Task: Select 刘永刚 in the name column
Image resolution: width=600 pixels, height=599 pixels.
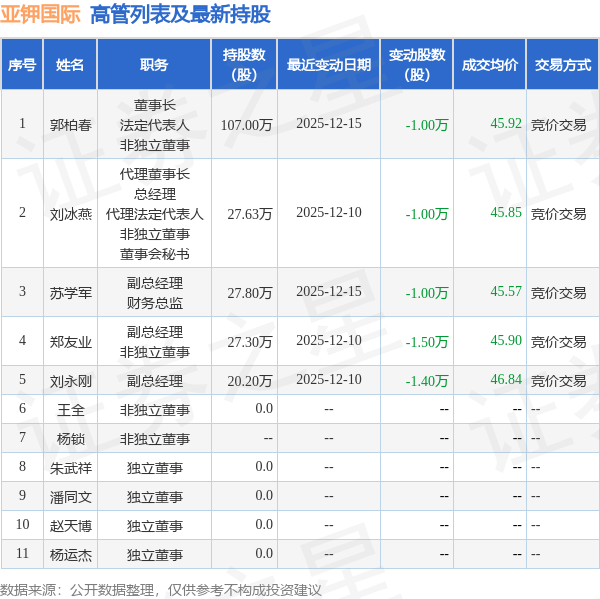Action: tap(70, 381)
